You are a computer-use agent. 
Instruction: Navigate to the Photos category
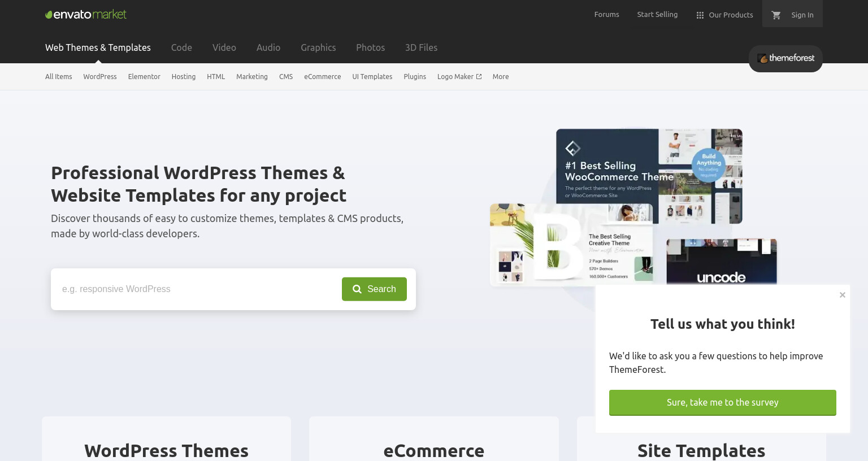(370, 47)
